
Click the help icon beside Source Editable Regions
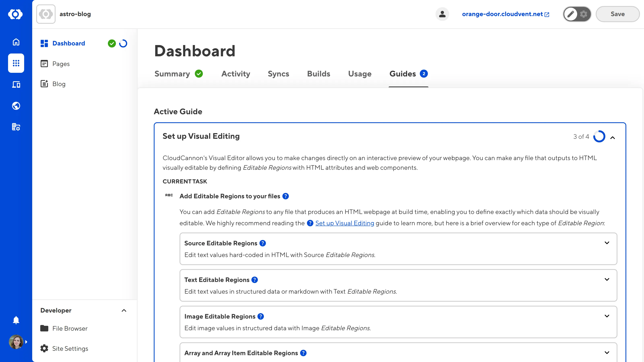(262, 243)
